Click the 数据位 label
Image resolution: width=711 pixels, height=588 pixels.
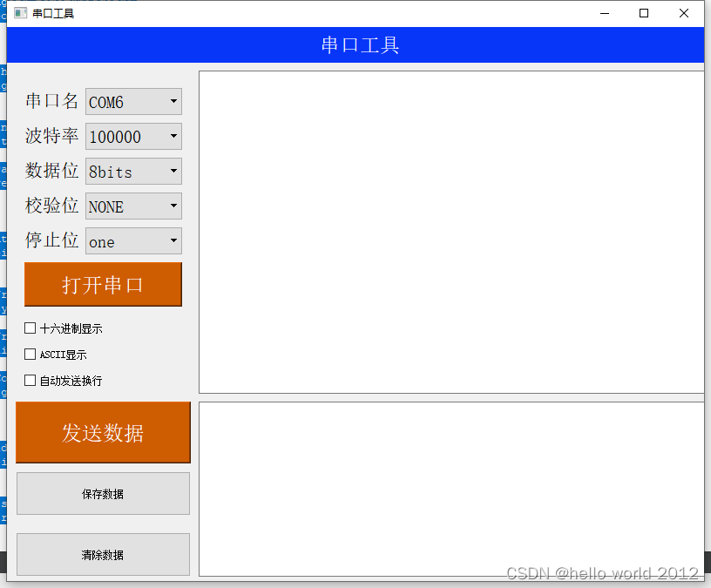pos(51,171)
